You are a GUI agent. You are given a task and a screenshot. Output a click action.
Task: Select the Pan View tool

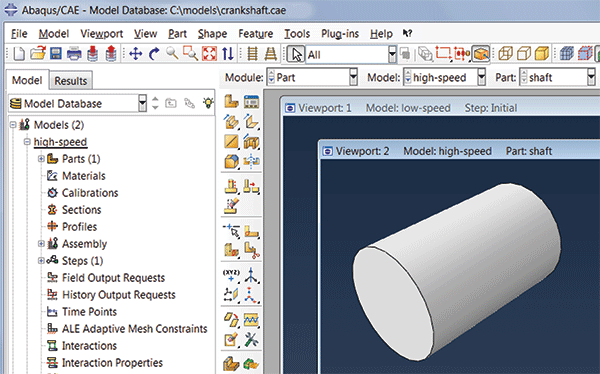[x=136, y=54]
